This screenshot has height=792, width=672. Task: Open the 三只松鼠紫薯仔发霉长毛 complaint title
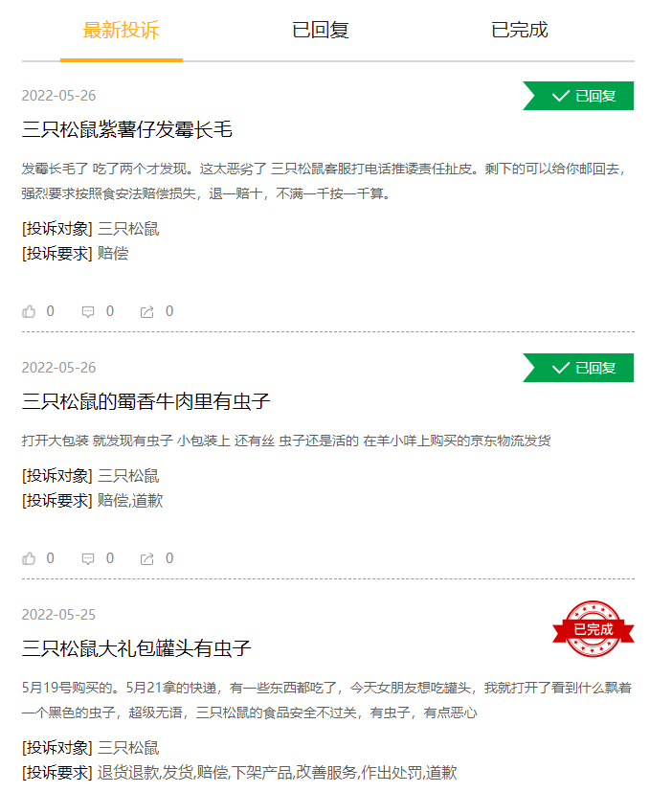point(127,130)
